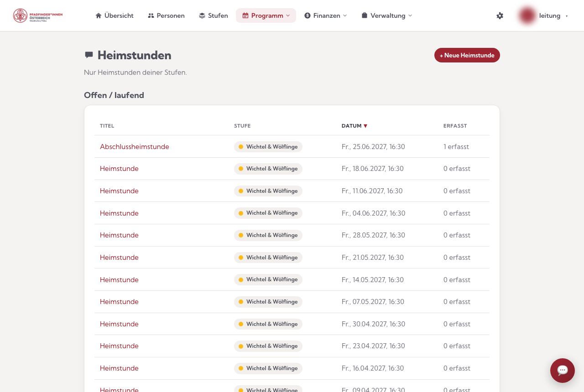Navigate to Stufen
This screenshot has height=392, width=584.
[x=214, y=15]
